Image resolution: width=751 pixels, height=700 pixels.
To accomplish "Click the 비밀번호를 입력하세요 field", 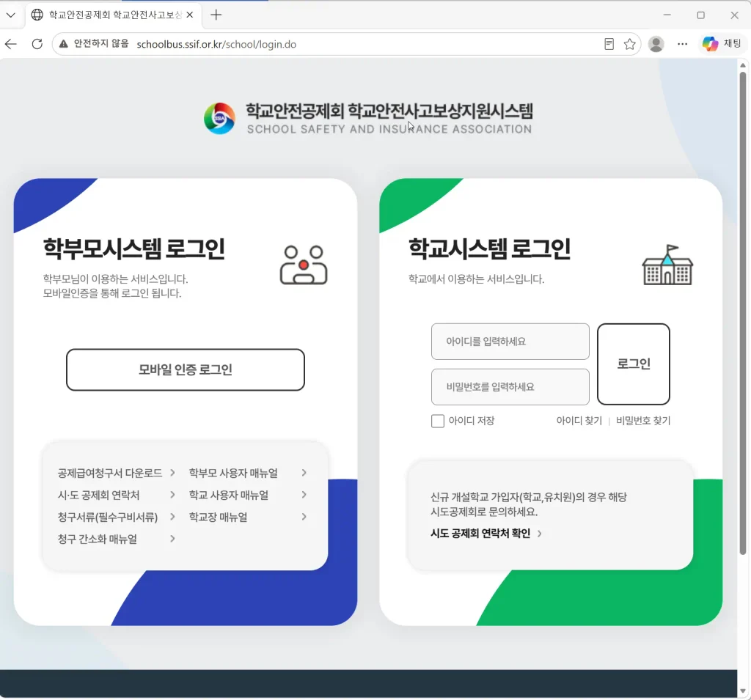I will [x=510, y=387].
